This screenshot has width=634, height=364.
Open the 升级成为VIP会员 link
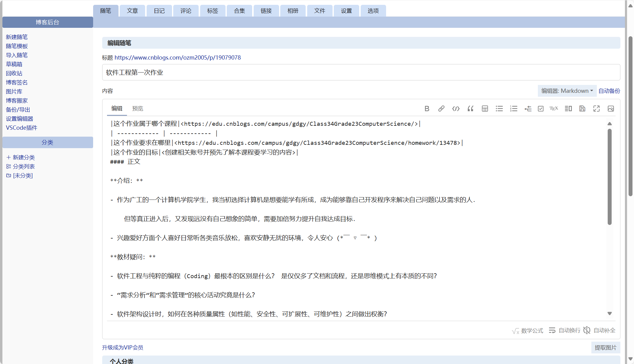(122, 347)
